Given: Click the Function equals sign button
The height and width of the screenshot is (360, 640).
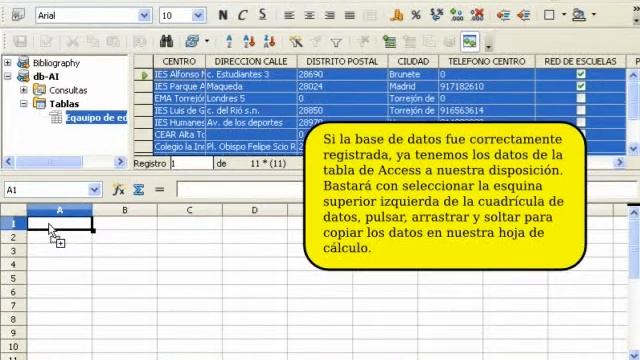Looking at the screenshot, I should (160, 190).
